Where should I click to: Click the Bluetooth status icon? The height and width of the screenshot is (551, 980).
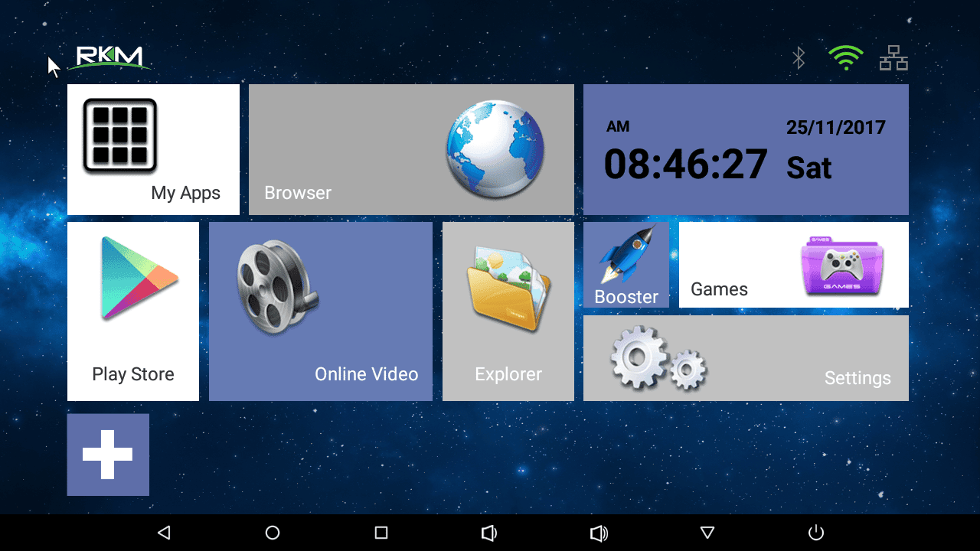(799, 58)
